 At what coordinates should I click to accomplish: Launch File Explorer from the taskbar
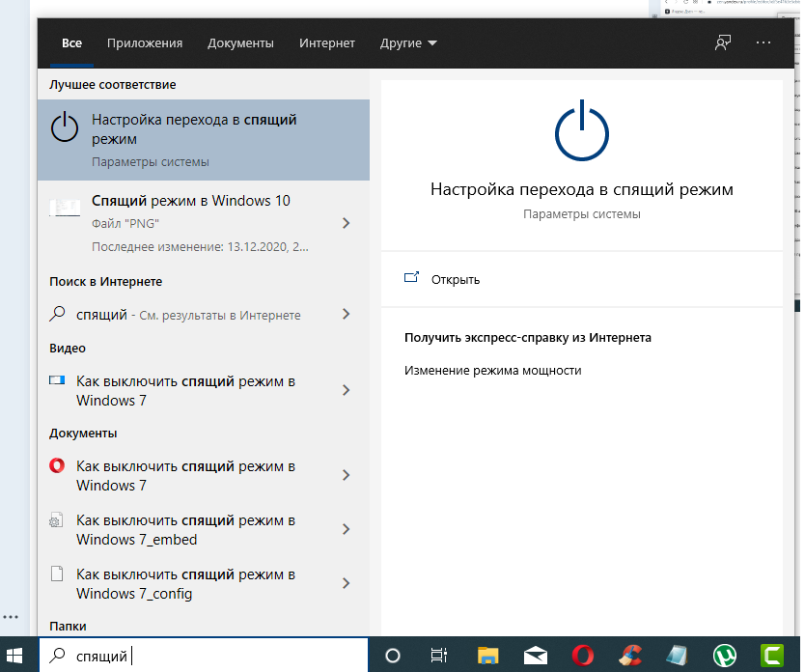[487, 656]
